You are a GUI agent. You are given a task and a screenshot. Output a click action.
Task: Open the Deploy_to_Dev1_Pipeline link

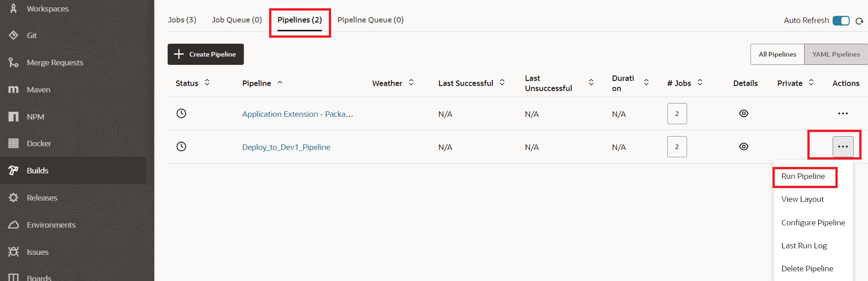point(286,147)
